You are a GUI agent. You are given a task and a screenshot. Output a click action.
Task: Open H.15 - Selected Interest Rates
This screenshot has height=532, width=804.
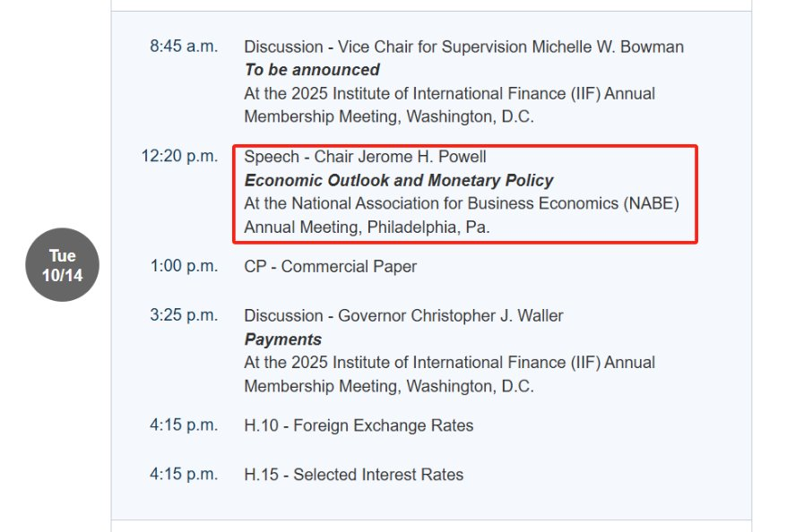(353, 475)
